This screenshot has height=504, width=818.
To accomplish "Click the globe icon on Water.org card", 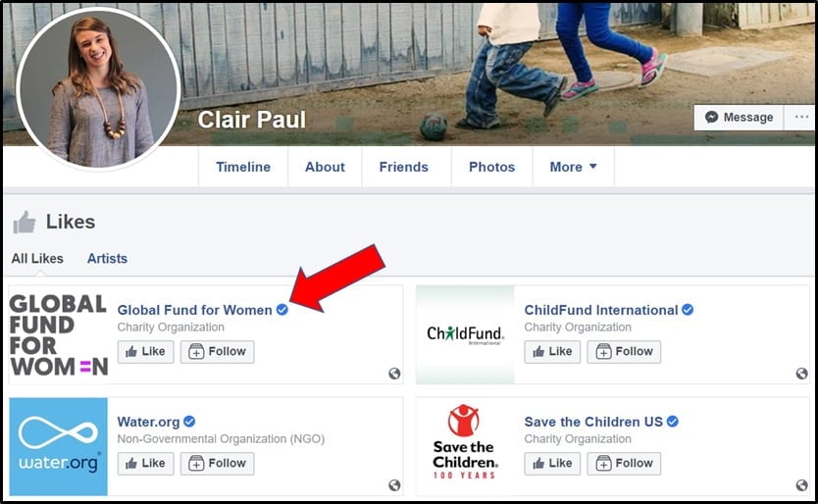I will (394, 485).
